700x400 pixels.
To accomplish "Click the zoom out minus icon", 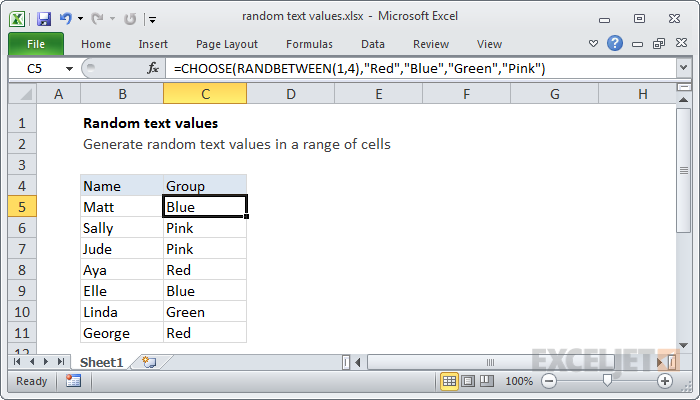I will [x=548, y=381].
